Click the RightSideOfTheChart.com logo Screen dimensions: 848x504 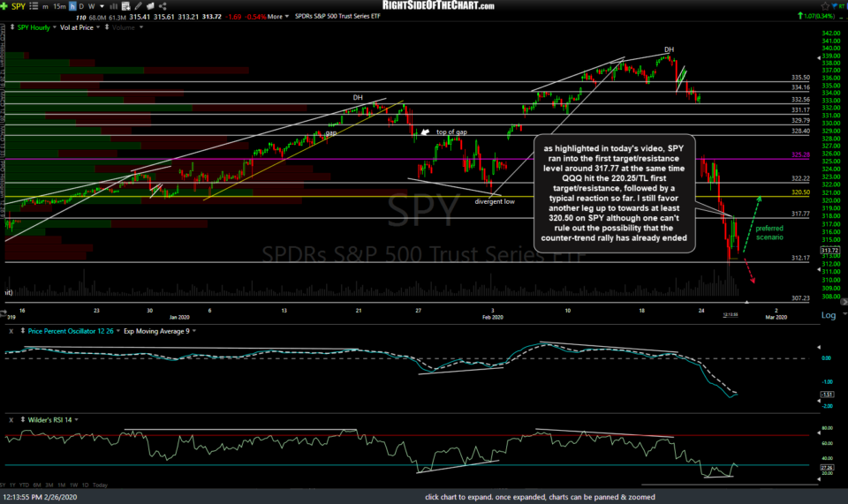[x=438, y=5]
